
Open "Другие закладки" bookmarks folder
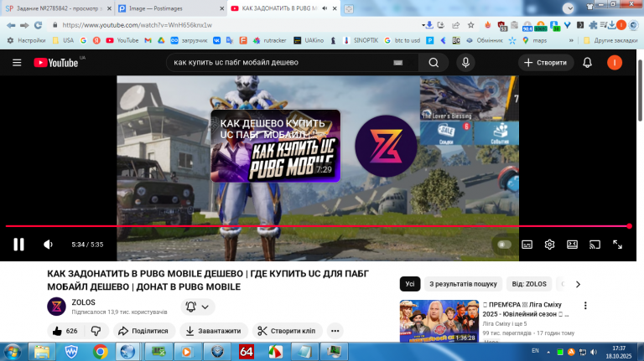(x=610, y=40)
